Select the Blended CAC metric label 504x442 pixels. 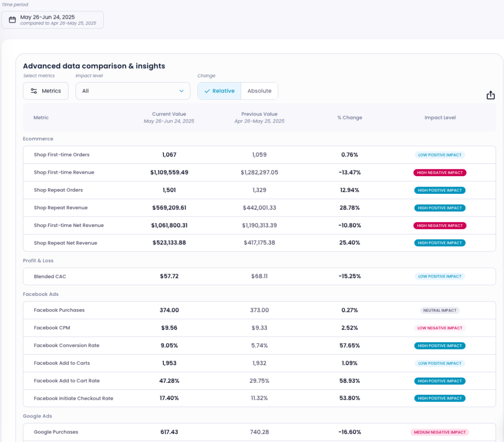50,277
